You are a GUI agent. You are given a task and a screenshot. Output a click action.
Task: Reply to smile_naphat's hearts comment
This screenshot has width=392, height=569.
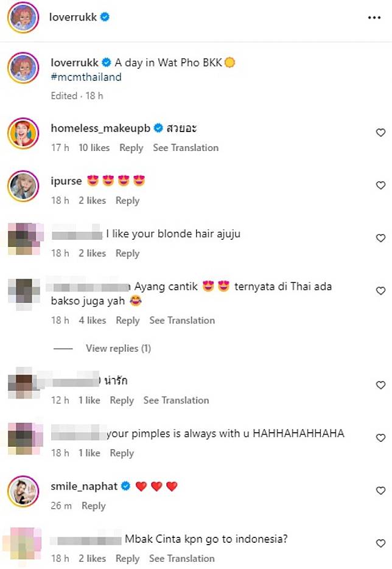pos(94,506)
